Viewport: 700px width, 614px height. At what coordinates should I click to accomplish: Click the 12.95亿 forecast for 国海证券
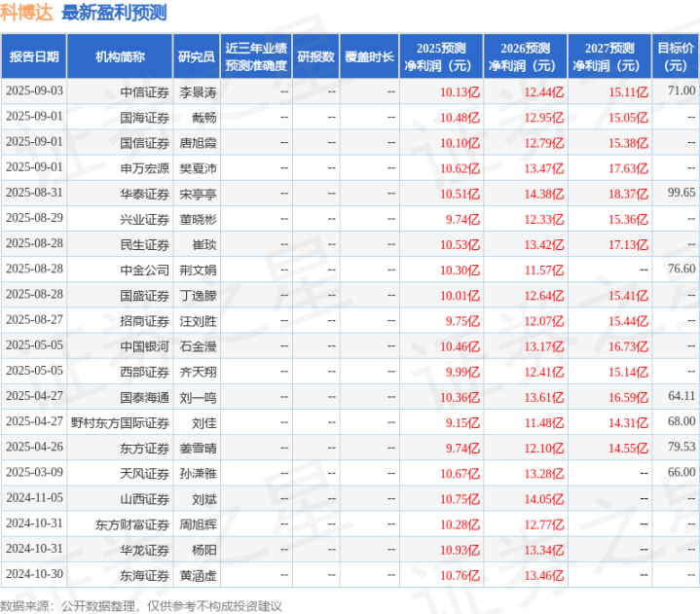[x=544, y=118]
